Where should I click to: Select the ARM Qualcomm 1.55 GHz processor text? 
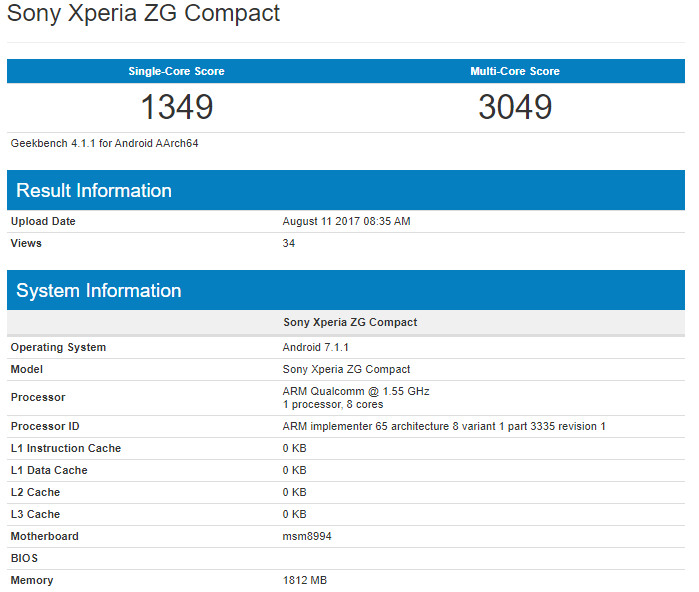356,391
